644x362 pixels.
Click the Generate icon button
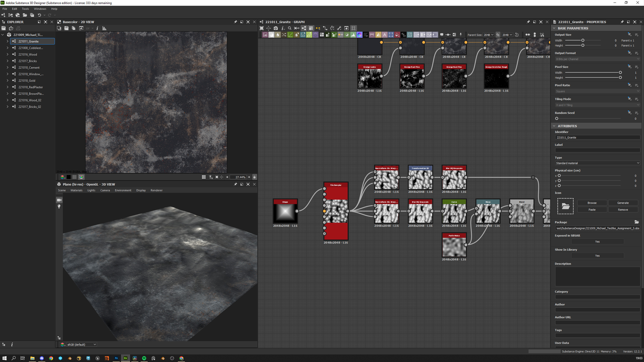pos(623,203)
